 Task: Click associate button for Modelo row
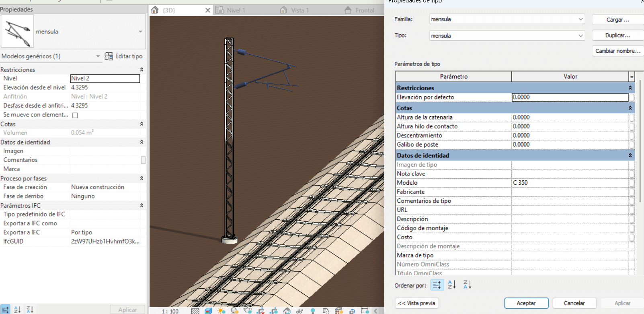(632, 183)
